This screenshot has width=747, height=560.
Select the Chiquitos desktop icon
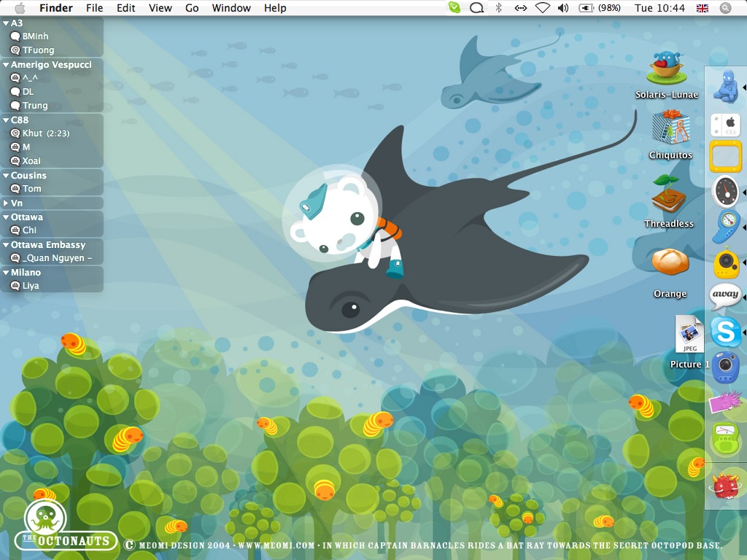click(671, 127)
